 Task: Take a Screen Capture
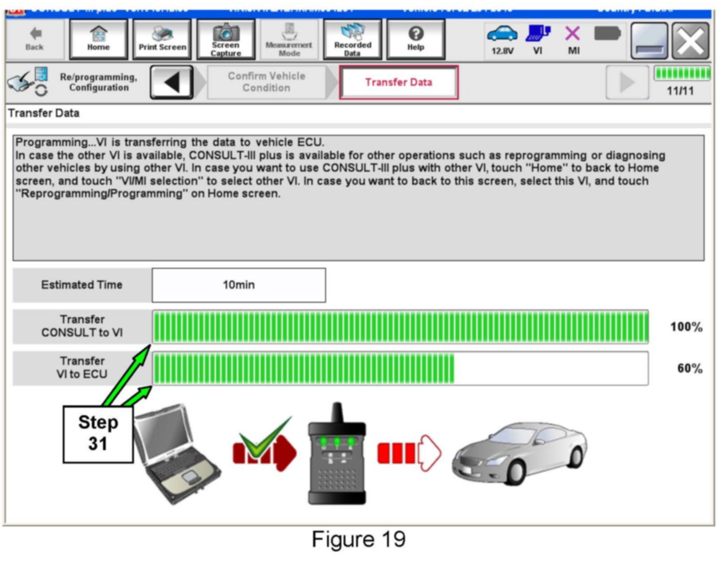pos(226,39)
